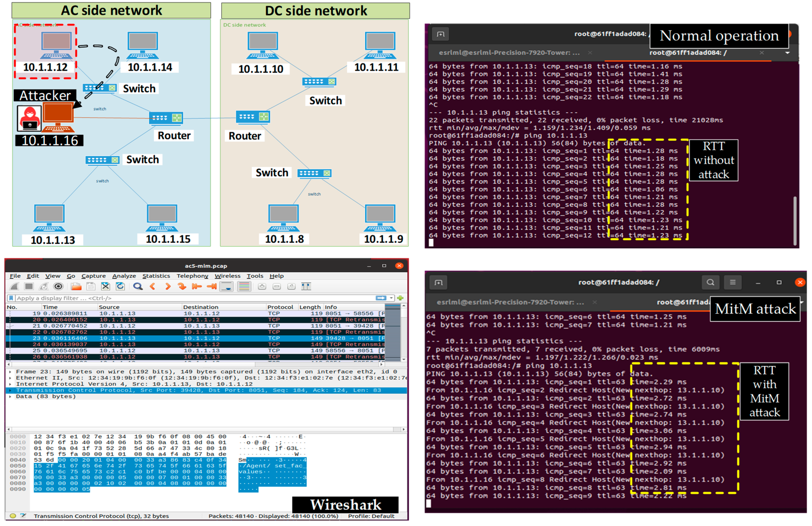Open capture options gear icon
The width and height of the screenshot is (812, 526).
point(58,287)
